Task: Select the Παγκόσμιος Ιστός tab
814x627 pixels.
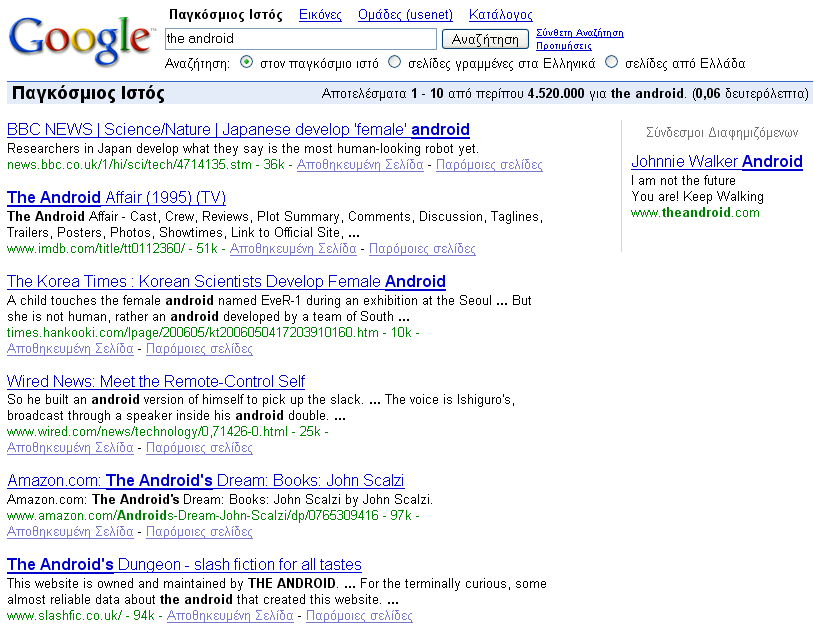Action: 226,15
